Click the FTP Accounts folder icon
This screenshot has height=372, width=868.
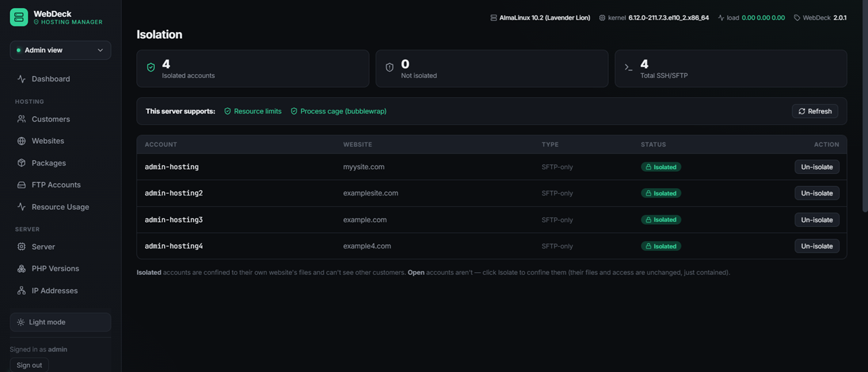click(x=22, y=185)
